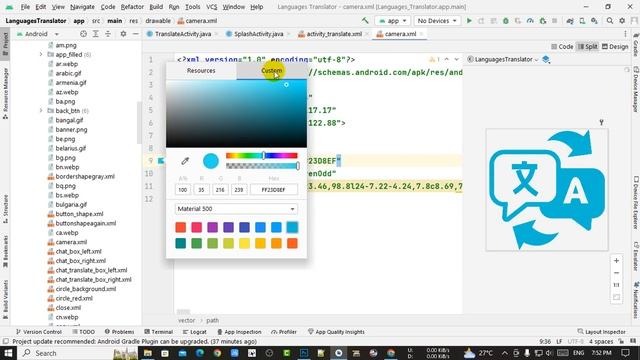
Task: Switch editor to Split view
Action: (587, 47)
